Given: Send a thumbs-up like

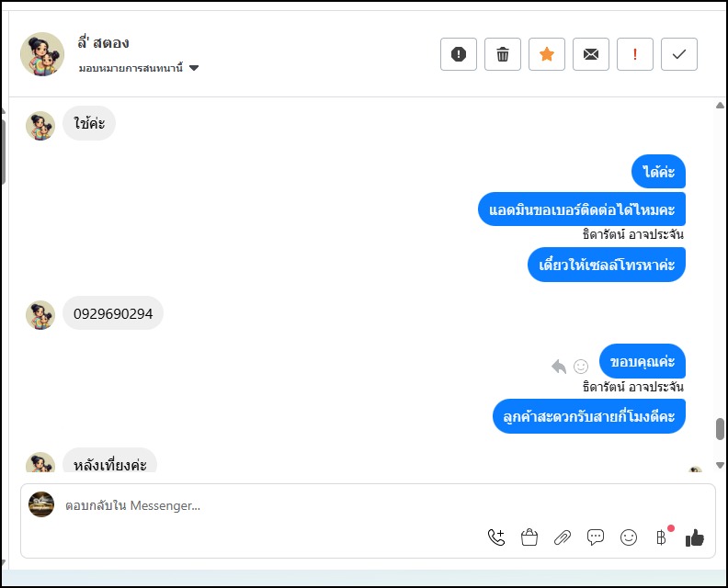Looking at the screenshot, I should [x=695, y=537].
